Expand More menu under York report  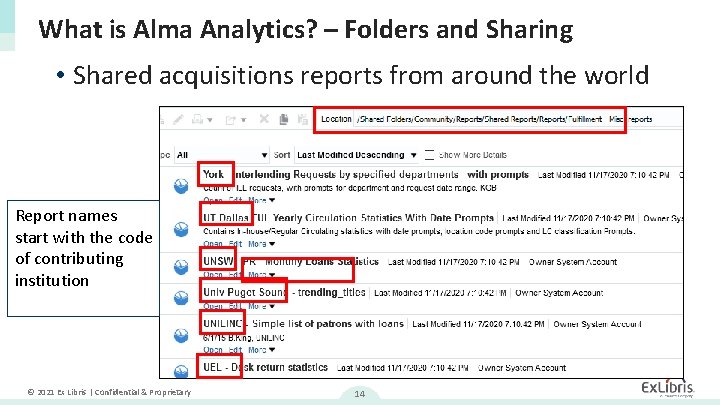(x=261, y=200)
